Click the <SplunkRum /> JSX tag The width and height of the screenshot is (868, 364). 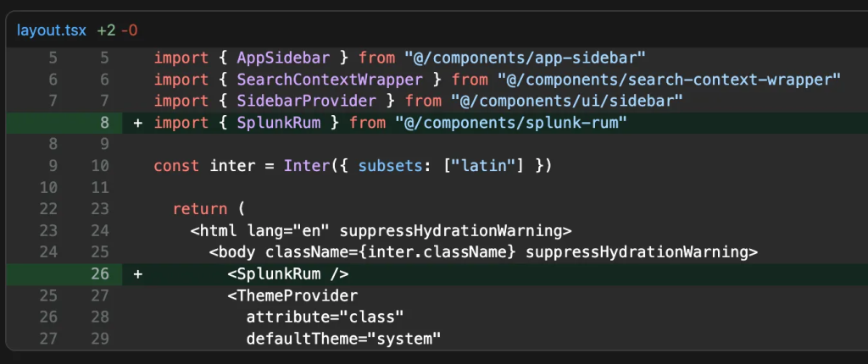[x=288, y=274]
